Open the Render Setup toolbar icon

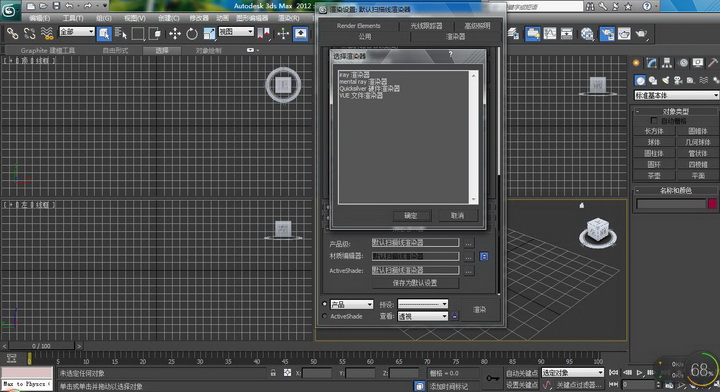[x=607, y=34]
